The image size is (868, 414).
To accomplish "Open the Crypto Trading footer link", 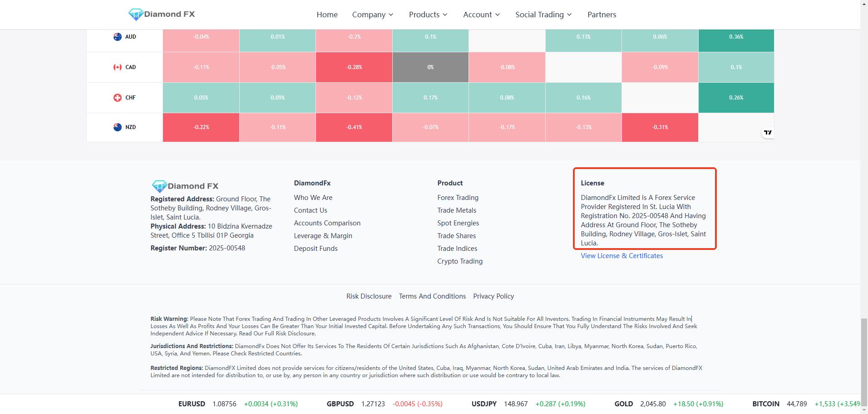I will pos(459,261).
